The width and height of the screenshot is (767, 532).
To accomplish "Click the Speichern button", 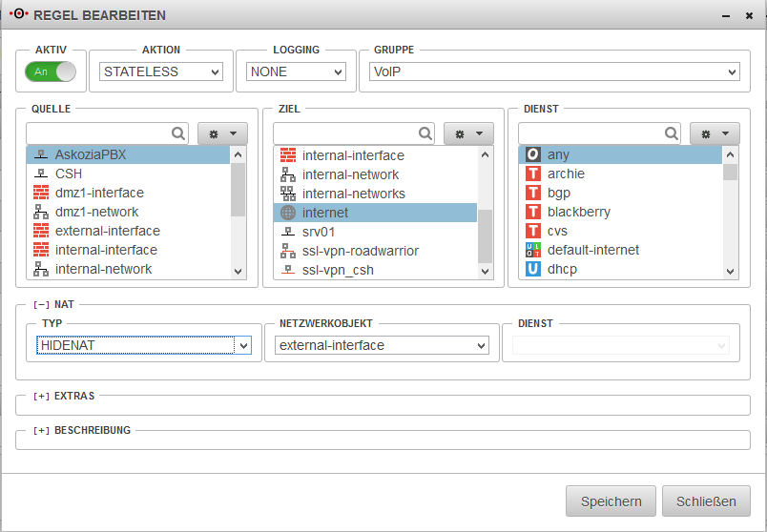I will coord(611,501).
